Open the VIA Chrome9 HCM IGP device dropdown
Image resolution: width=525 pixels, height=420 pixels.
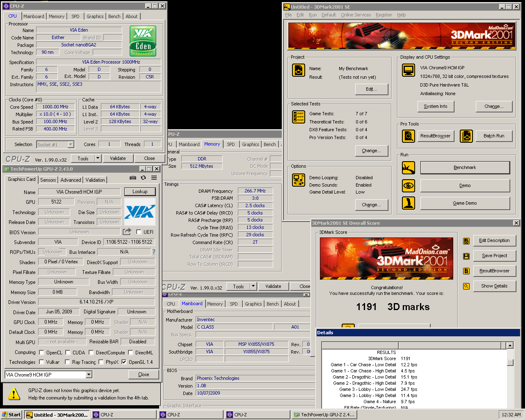pyautogui.click(x=89, y=374)
